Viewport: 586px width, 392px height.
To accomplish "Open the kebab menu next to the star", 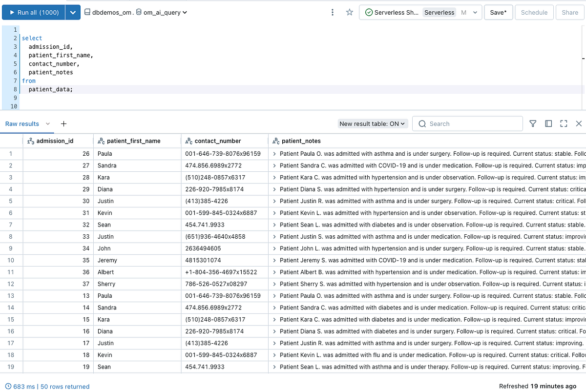I will [x=333, y=12].
